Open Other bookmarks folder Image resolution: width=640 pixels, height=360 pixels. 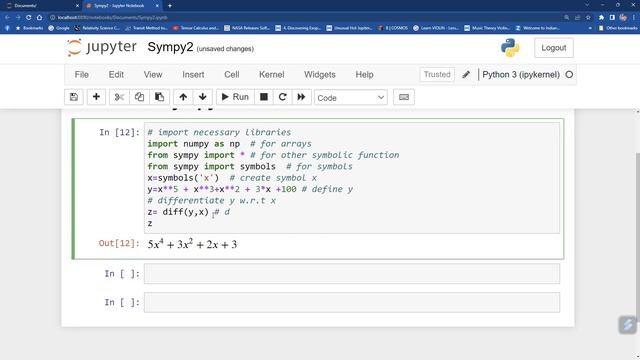[x=618, y=28]
